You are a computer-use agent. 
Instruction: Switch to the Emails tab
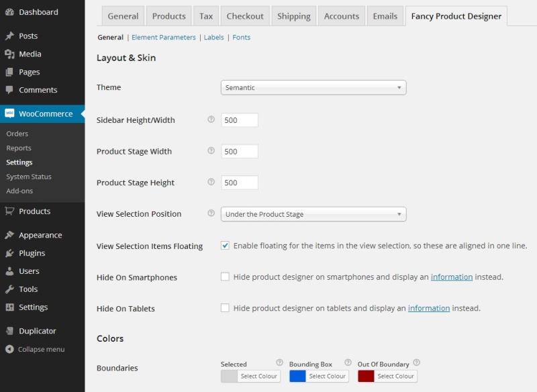(385, 16)
